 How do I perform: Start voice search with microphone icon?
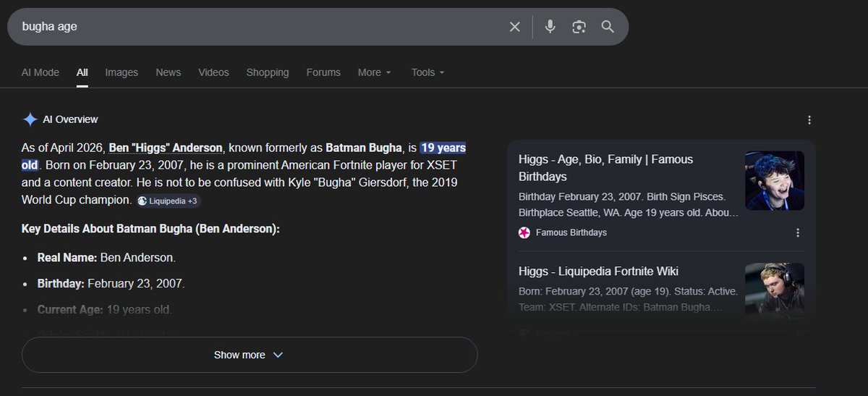pos(550,27)
